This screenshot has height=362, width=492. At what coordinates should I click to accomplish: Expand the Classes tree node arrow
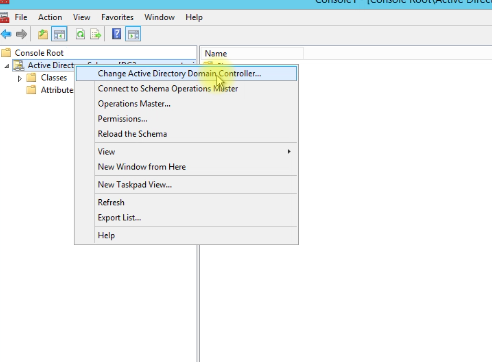click(20, 78)
